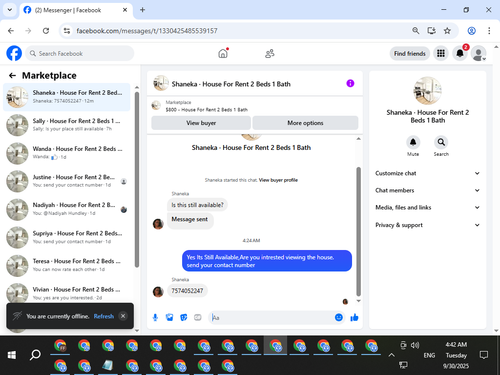500x375 pixels.
Task: Open the Vivian House For Rent conversation
Action: click(x=67, y=293)
